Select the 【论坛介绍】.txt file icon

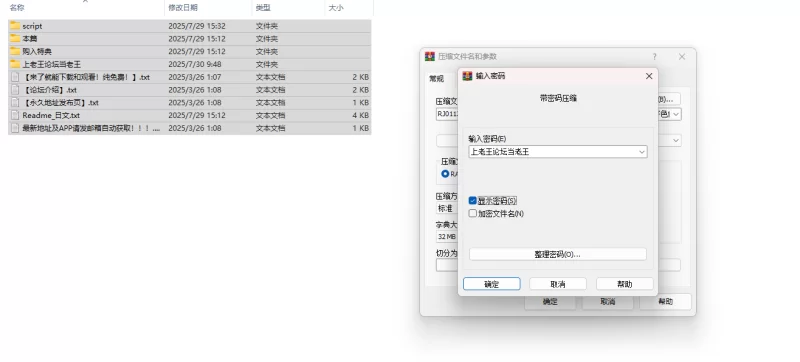pyautogui.click(x=15, y=90)
